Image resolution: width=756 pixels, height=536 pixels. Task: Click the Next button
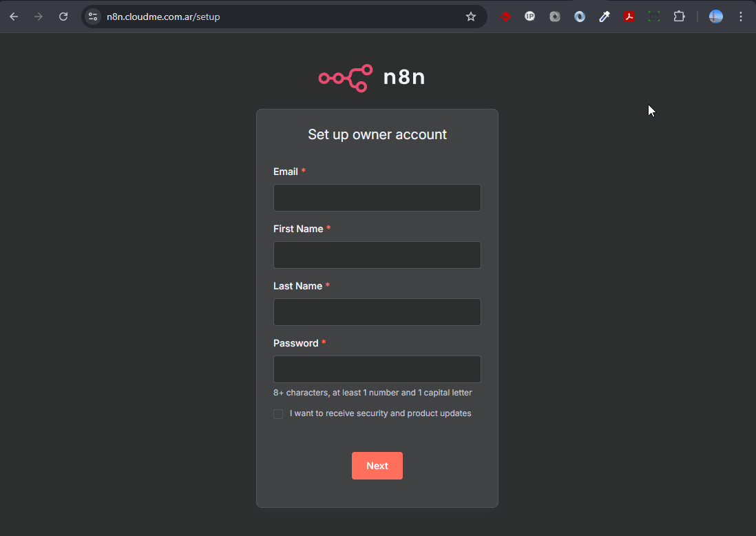[377, 466]
